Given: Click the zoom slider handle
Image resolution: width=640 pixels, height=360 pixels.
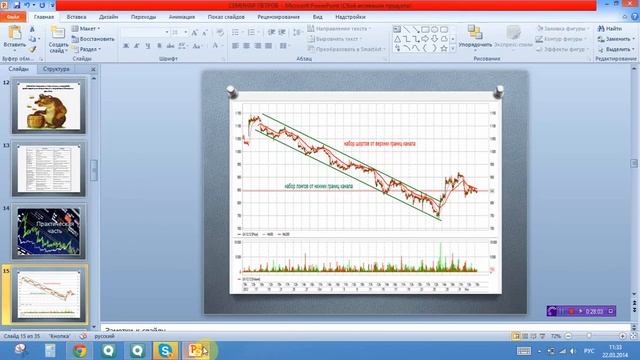Looking at the screenshot, I should 589,336.
